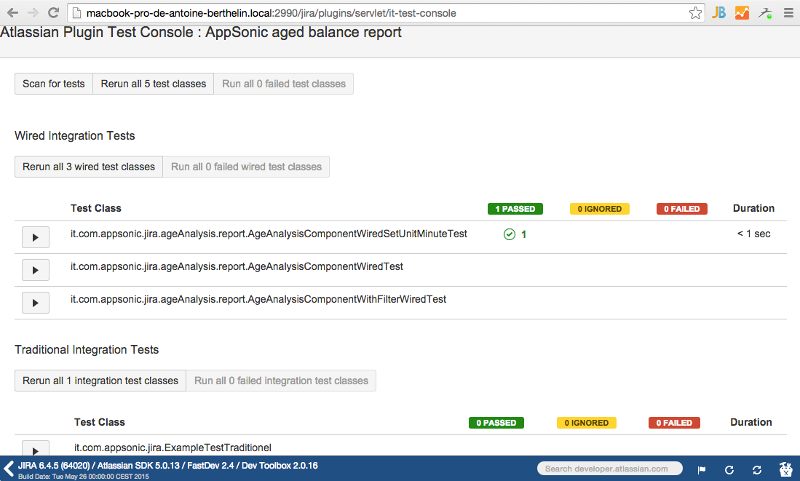Click the passed count number 1
Viewport: 800px width, 481px height.
point(523,235)
